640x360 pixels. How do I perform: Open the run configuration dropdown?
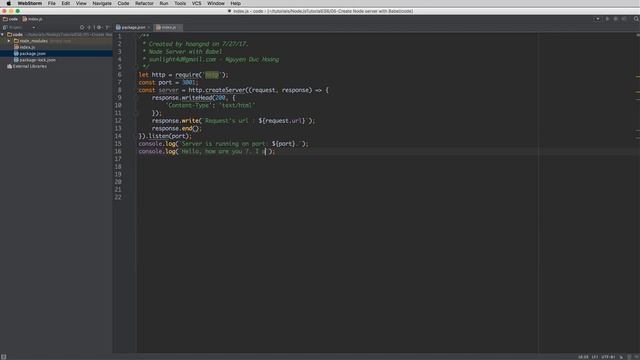(x=598, y=19)
